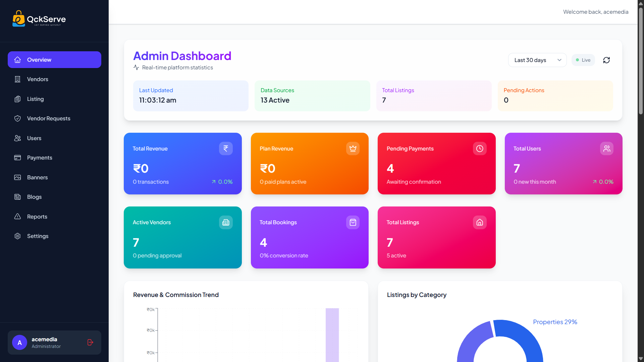The image size is (644, 362).
Task: Go to Vendors in sidebar
Action: (54, 79)
